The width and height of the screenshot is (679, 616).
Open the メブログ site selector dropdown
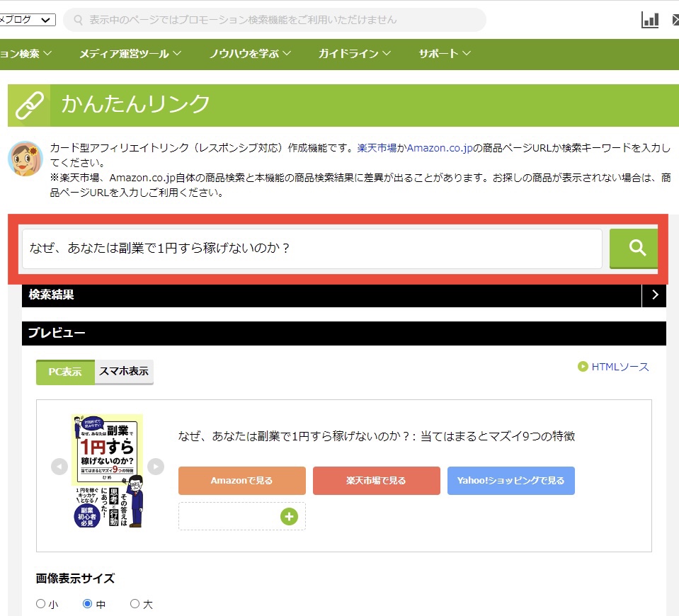26,20
